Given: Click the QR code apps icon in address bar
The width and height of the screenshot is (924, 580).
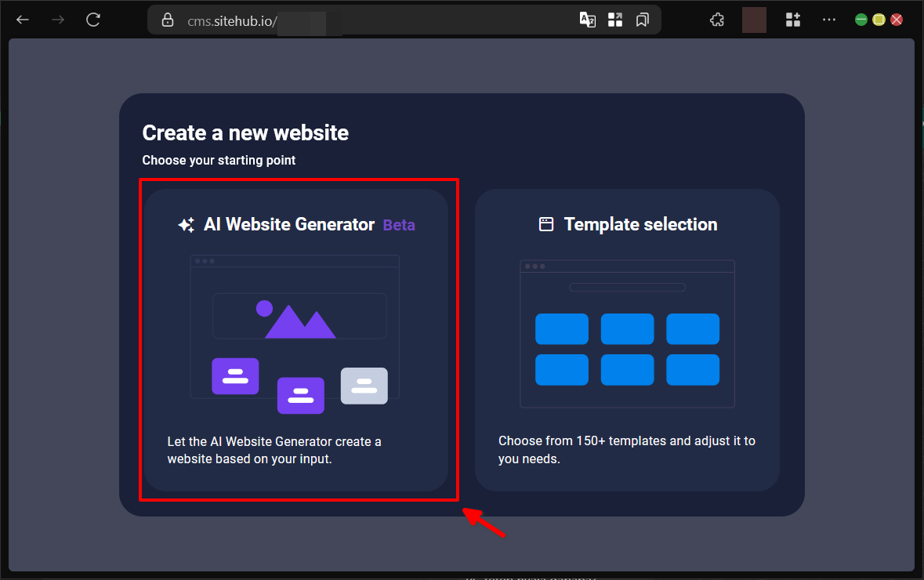Looking at the screenshot, I should [x=615, y=20].
